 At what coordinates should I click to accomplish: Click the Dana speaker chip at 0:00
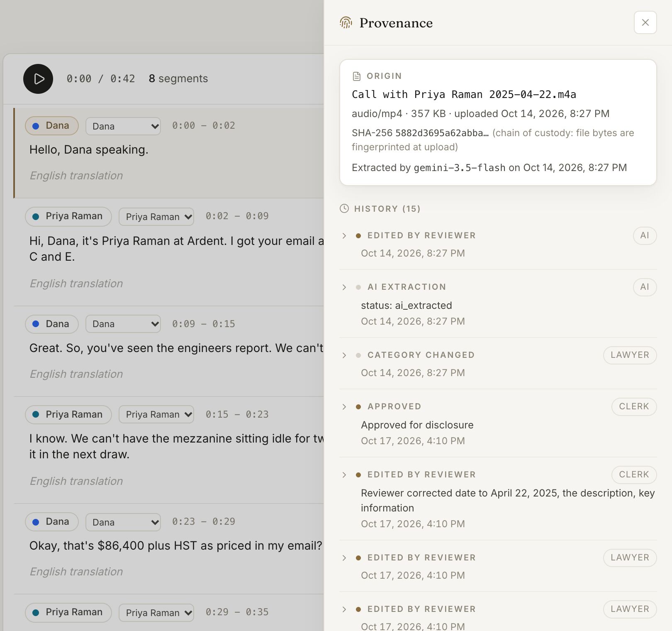coord(52,126)
